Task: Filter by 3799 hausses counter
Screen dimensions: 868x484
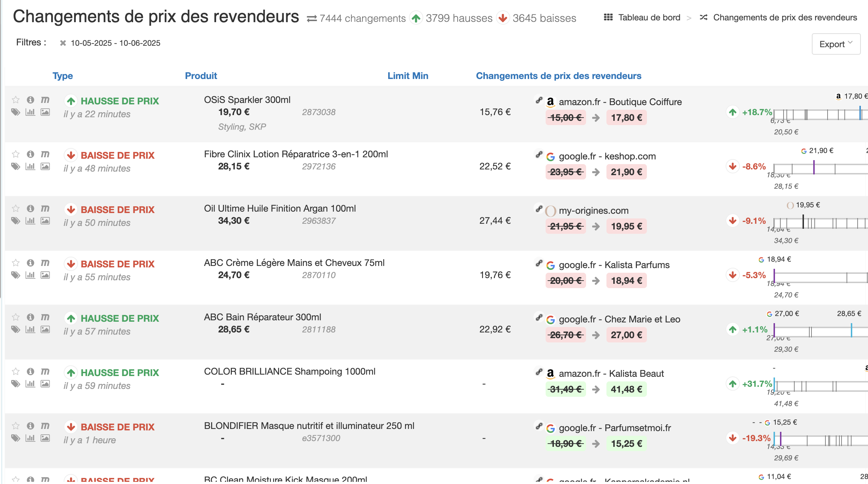Action: pyautogui.click(x=452, y=18)
